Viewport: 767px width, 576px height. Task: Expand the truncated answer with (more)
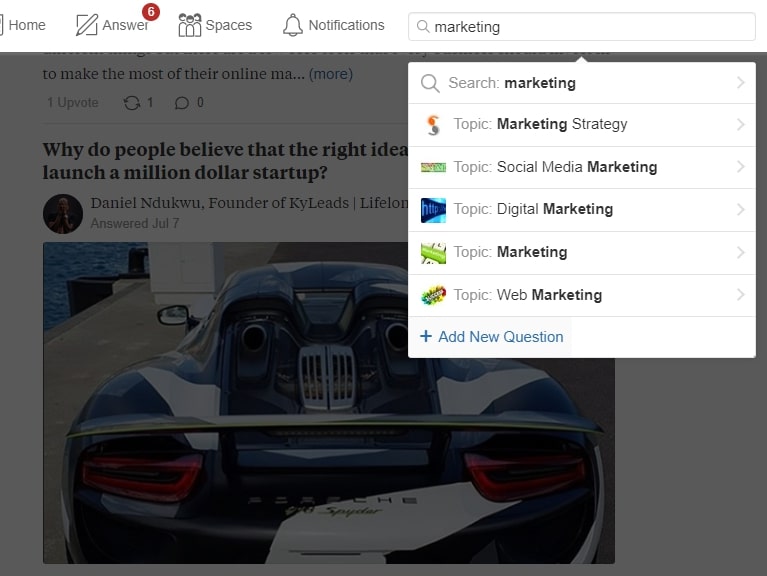pyautogui.click(x=330, y=74)
